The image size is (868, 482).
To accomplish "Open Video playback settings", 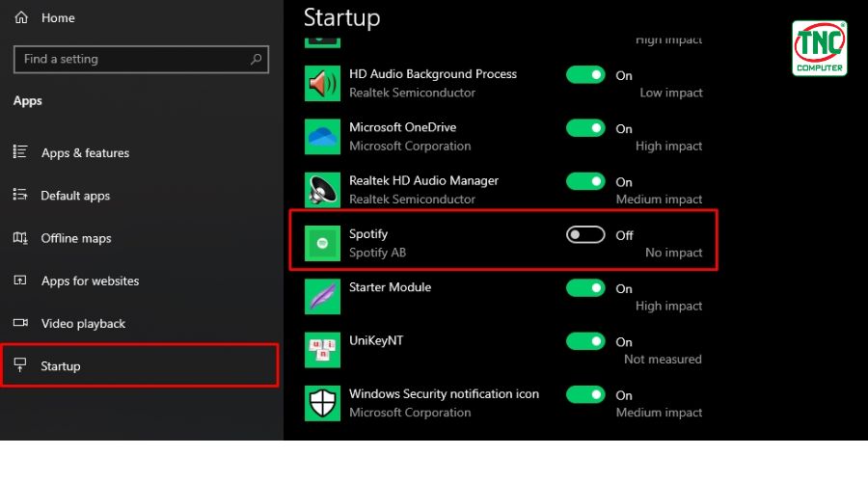I will click(x=83, y=323).
